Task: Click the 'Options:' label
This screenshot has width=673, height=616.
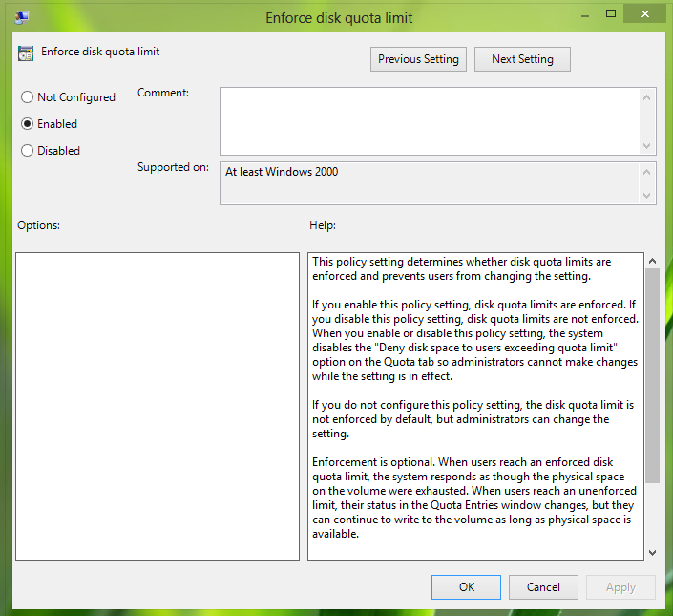Action: tap(38, 225)
